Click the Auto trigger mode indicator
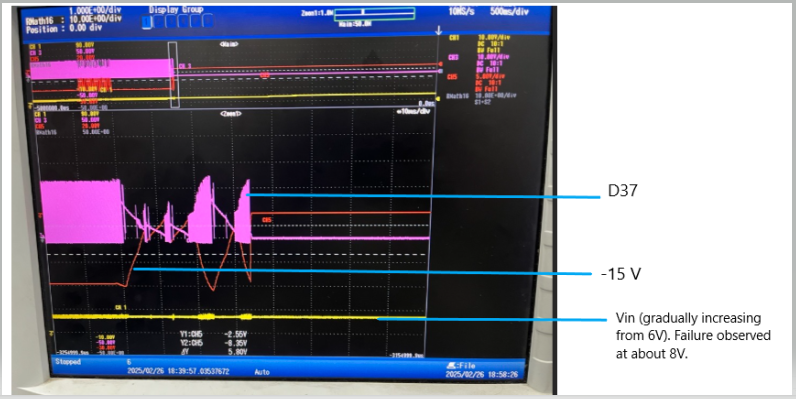796x399 pixels. [x=262, y=372]
